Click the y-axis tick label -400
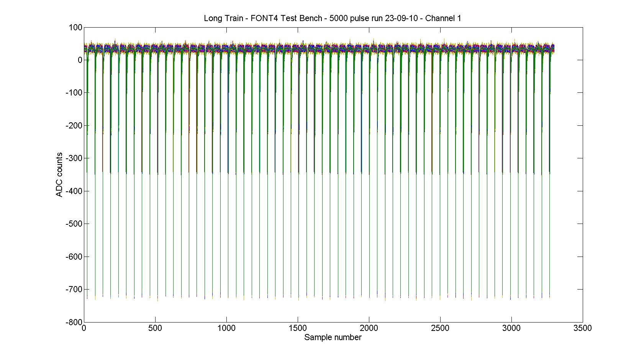This screenshot has width=644, height=362. [74, 191]
